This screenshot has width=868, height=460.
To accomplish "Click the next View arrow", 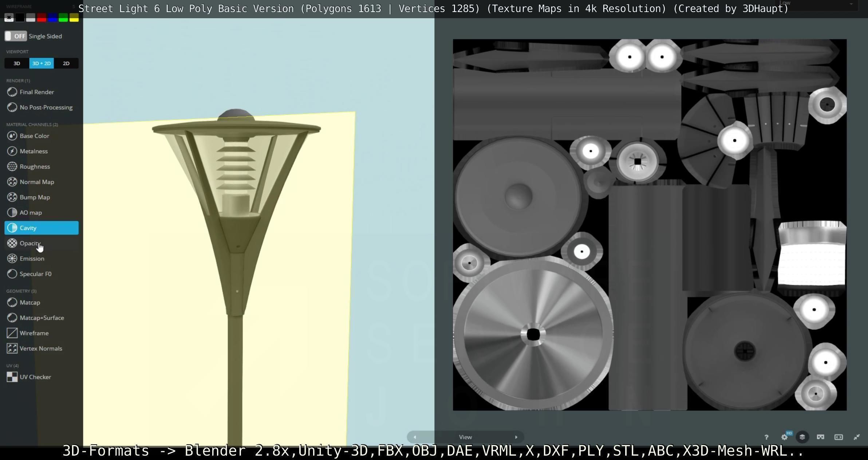I will [516, 437].
